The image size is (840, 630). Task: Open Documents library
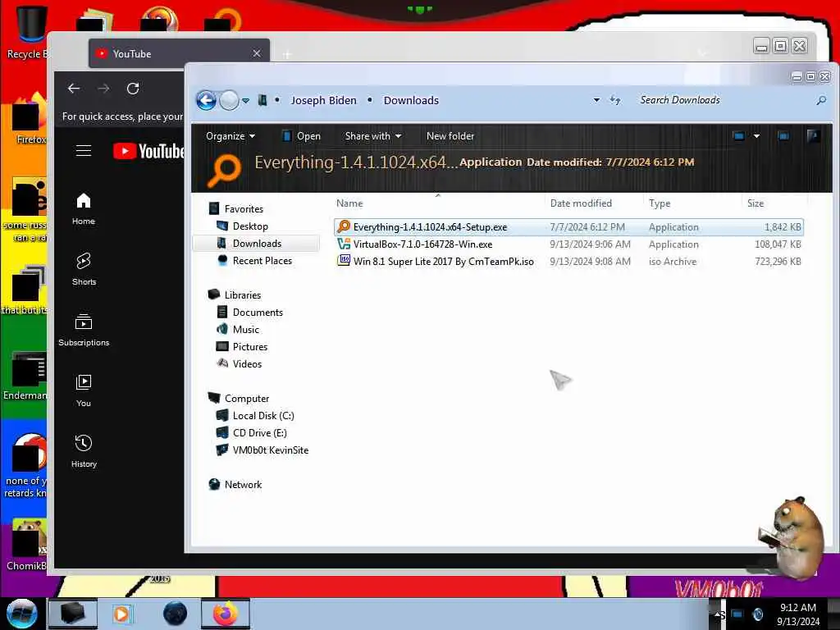[x=257, y=313]
